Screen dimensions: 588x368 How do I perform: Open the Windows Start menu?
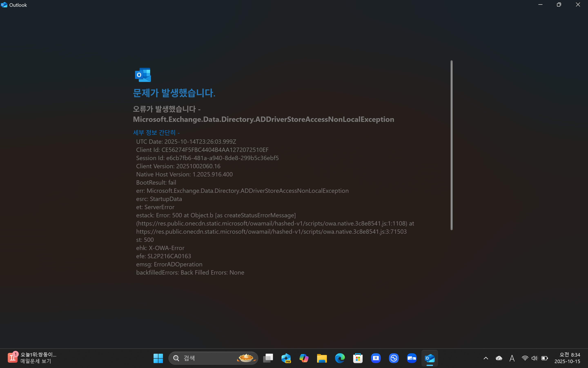click(x=158, y=358)
